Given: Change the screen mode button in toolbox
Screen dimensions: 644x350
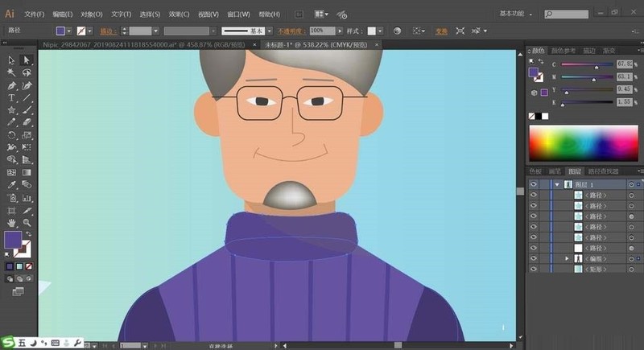Looking at the screenshot, I should click(18, 292).
